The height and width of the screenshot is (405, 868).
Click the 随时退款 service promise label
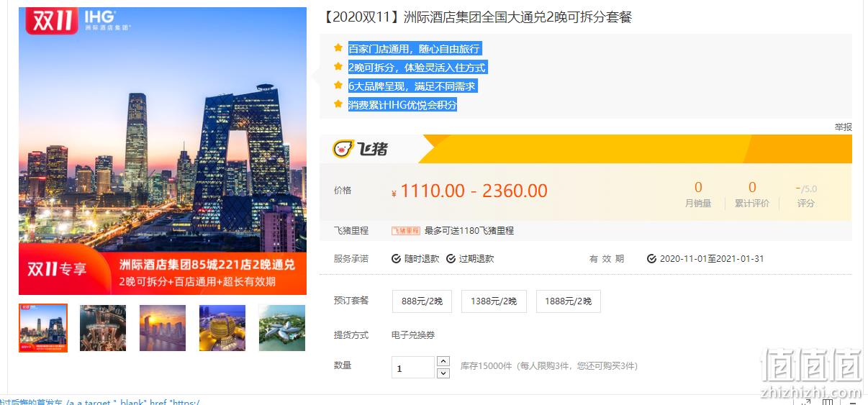coord(421,259)
